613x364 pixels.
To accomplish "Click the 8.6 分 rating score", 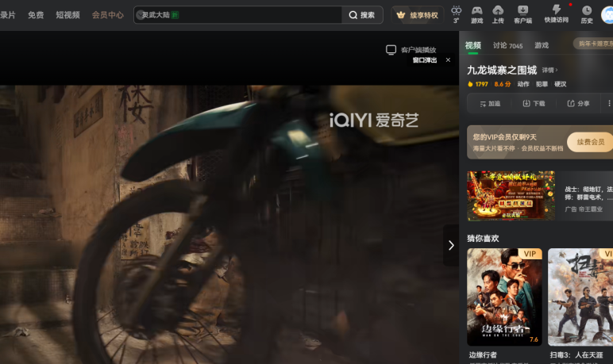I will (503, 84).
